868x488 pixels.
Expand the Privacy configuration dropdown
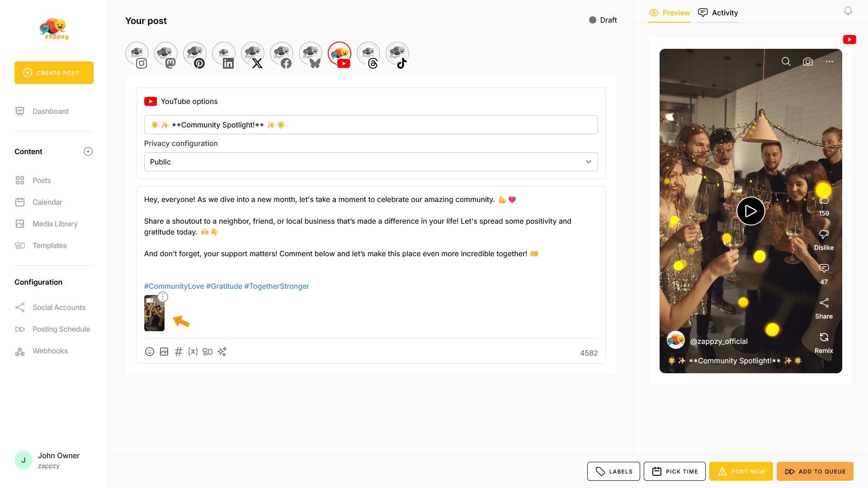pyautogui.click(x=371, y=162)
